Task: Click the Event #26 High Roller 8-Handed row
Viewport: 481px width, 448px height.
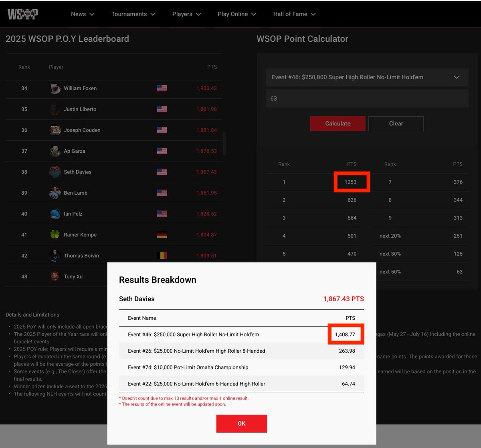Action: coord(242,351)
